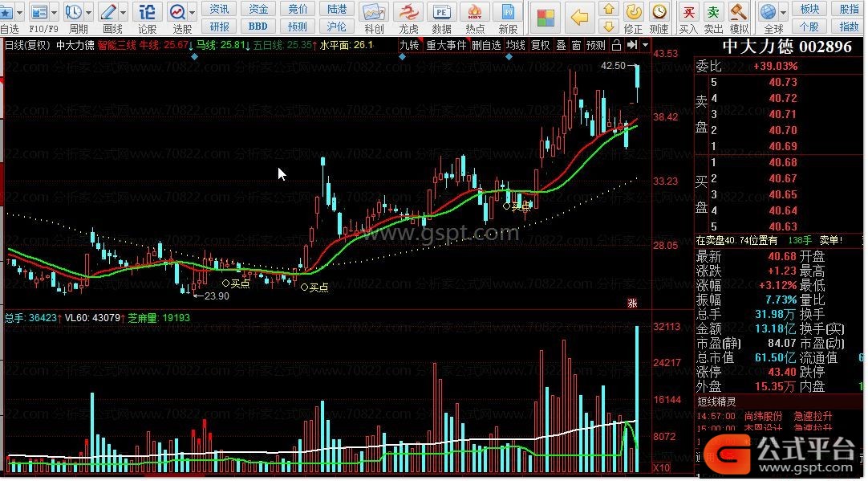Toggle the 窗 window option
The height and width of the screenshot is (481, 868).
(576, 45)
